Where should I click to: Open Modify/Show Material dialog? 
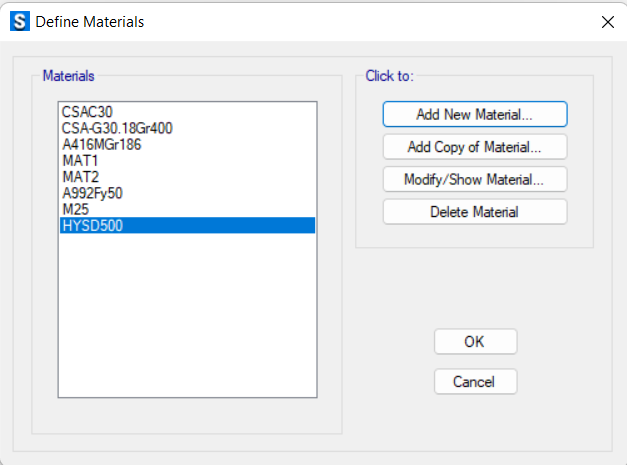475,179
